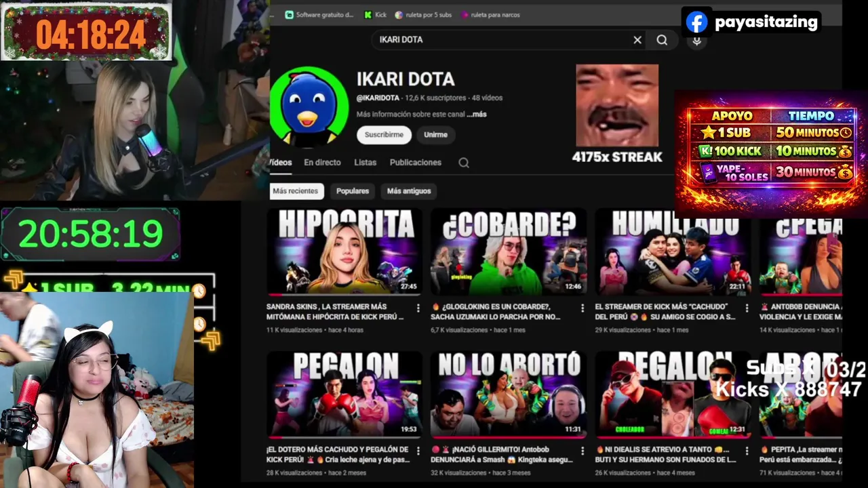
Task: Click the @IKARIDOTA channel handle
Action: (x=378, y=98)
